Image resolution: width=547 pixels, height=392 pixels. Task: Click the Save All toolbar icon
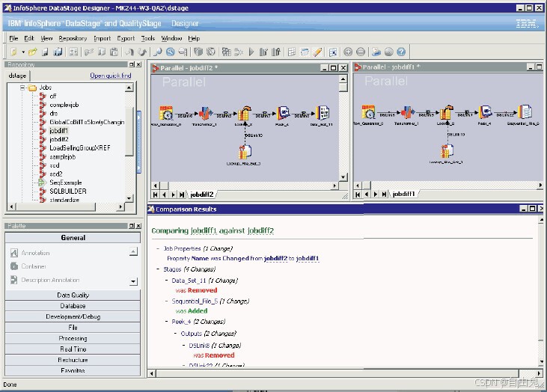point(58,52)
